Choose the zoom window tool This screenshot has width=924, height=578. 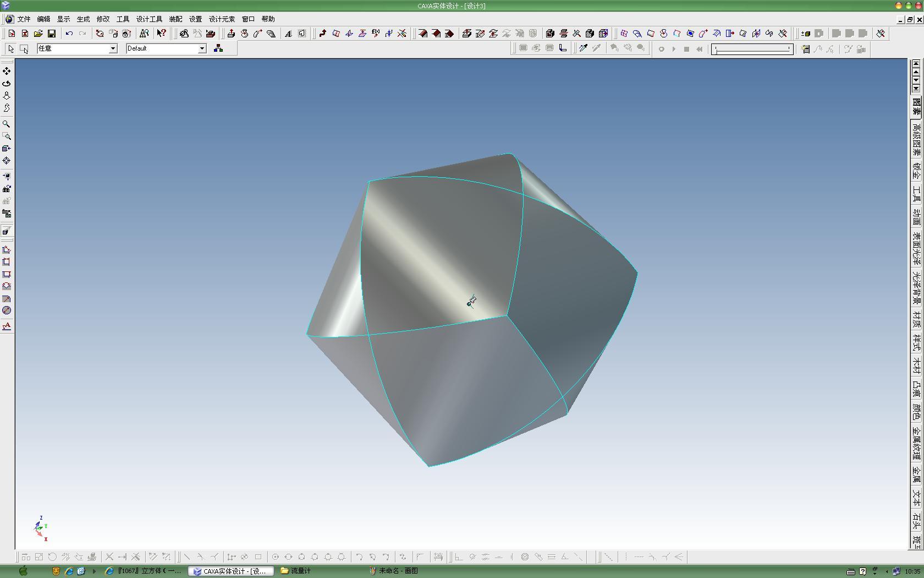[7, 136]
